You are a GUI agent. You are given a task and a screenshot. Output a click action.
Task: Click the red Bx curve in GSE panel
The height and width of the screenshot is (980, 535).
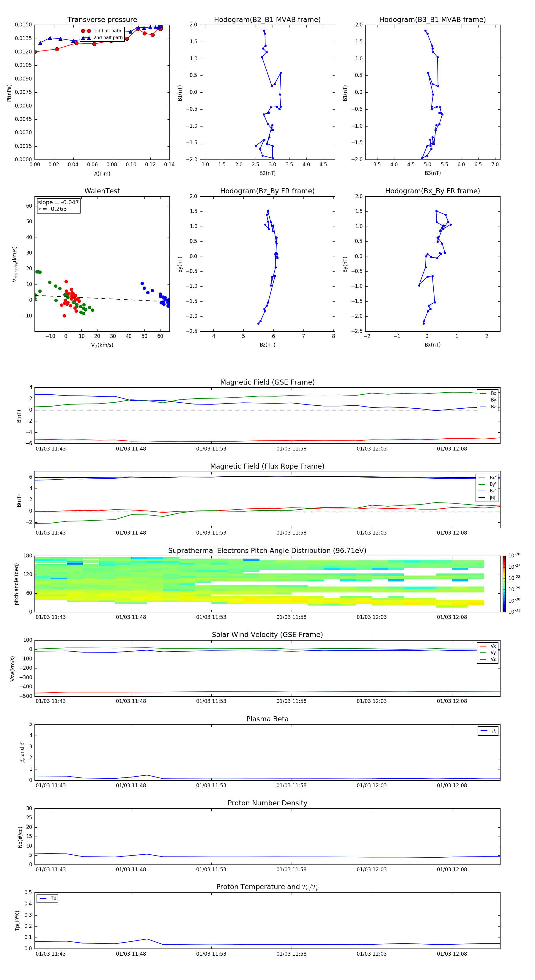tap(267, 441)
